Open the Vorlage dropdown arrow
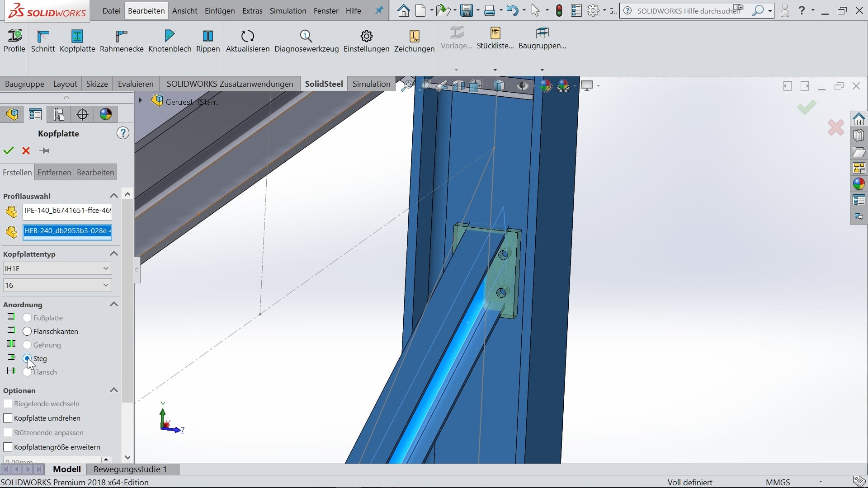Screen dimensions: 868x488 tap(456, 70)
